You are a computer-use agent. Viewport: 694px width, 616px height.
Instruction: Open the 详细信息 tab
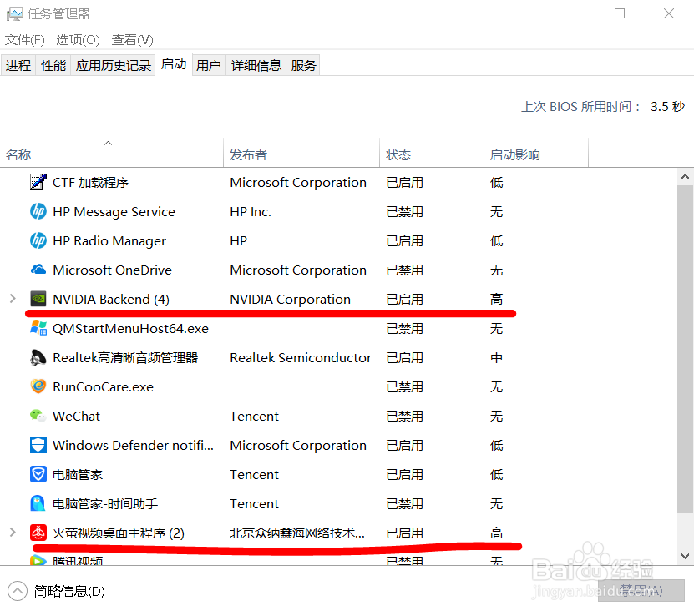(256, 65)
